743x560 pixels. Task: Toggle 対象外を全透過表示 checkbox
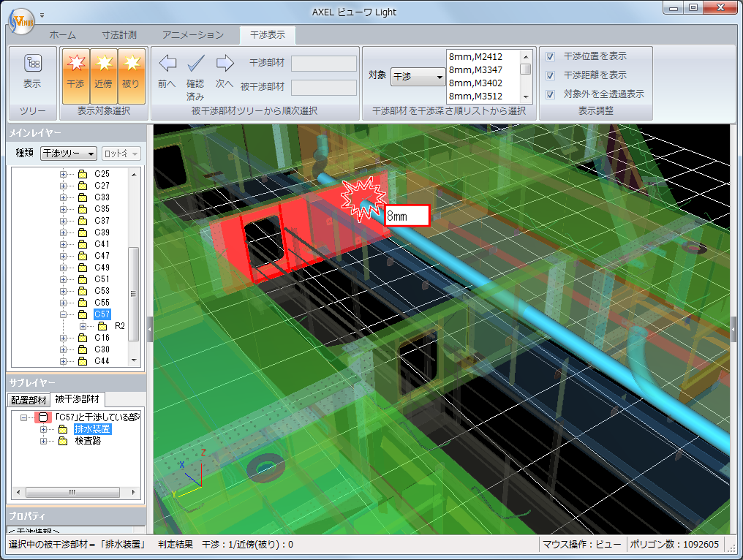[550, 94]
